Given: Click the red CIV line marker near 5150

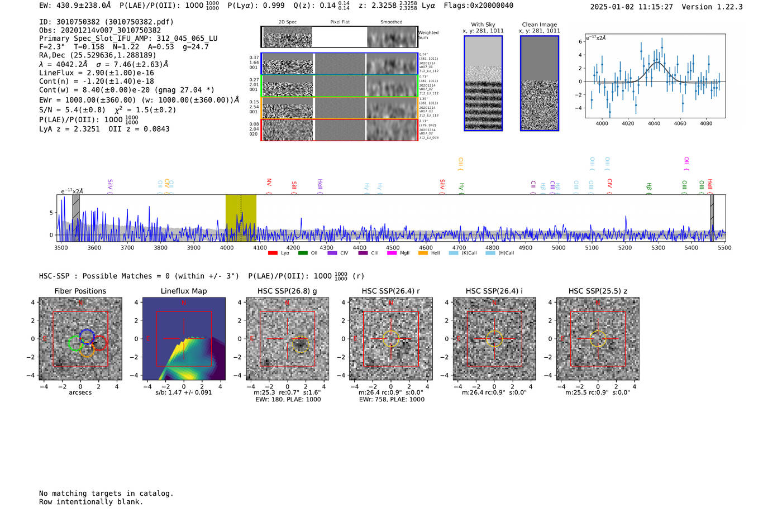Looking at the screenshot, I should (609, 186).
